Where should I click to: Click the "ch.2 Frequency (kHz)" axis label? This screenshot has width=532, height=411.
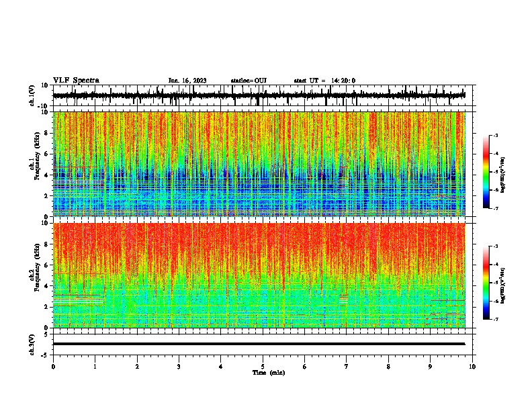coord(35,267)
